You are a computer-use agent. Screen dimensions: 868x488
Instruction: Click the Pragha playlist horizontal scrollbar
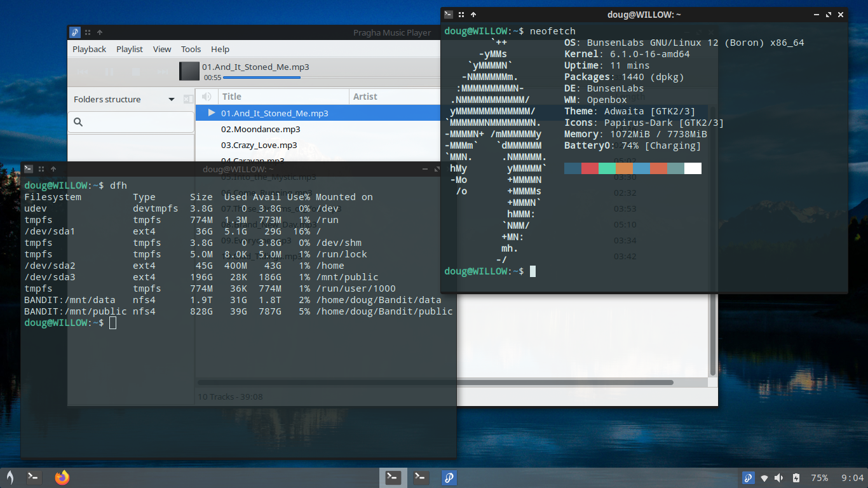point(435,383)
